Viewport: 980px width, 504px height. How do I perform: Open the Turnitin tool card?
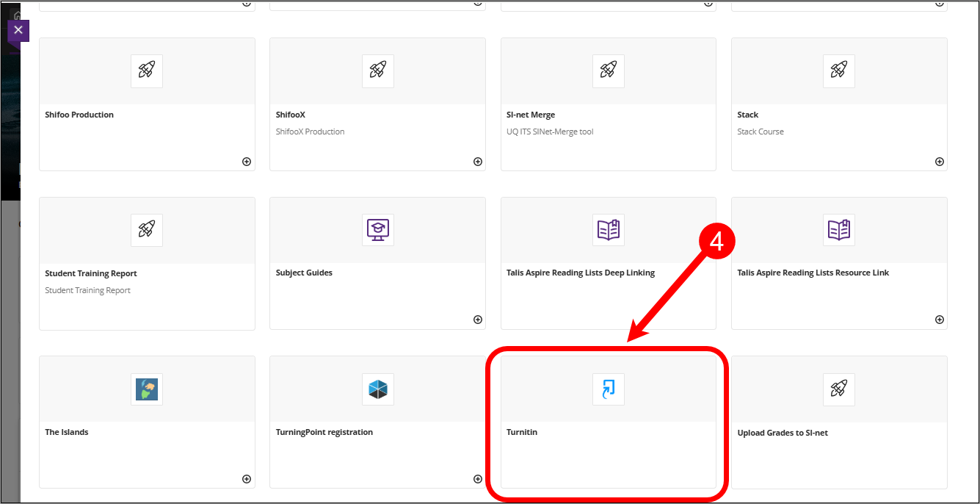point(608,421)
